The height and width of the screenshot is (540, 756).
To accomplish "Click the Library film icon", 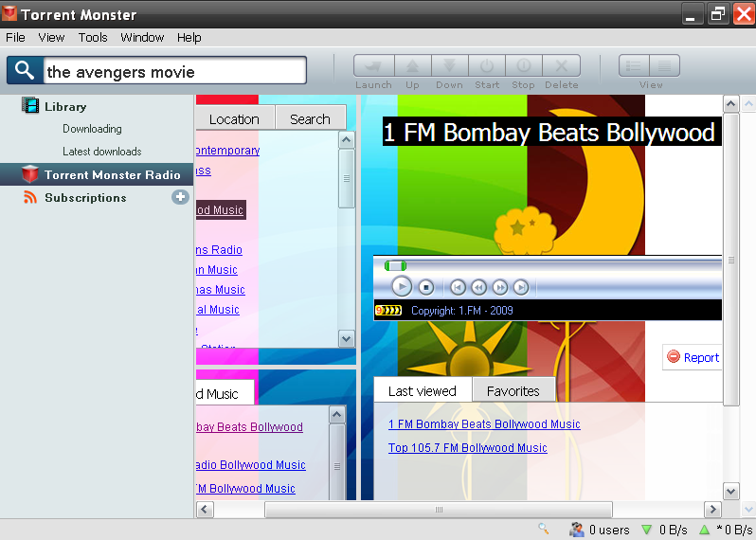I will coord(30,105).
